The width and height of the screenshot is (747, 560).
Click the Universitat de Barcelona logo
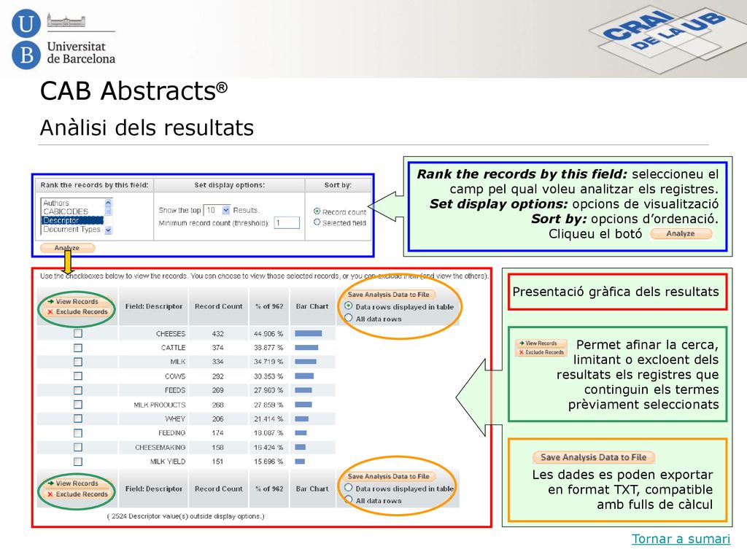64,39
